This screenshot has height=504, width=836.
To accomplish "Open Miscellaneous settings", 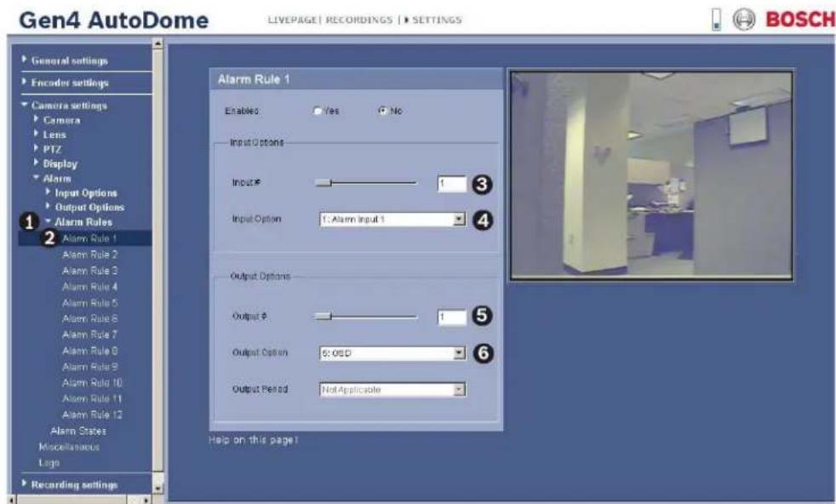I will (69, 446).
